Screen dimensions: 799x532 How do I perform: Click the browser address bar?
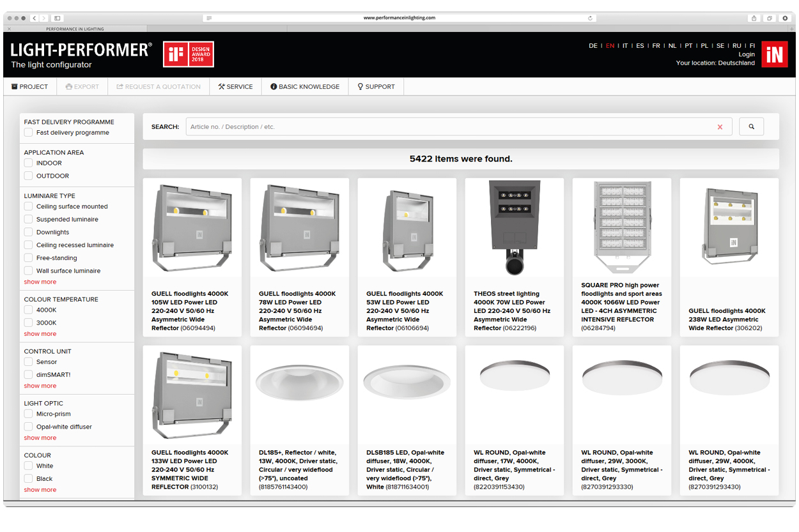(399, 18)
